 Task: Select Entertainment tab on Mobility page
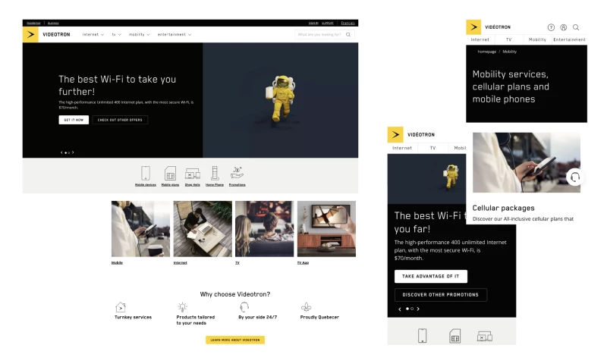pyautogui.click(x=570, y=39)
